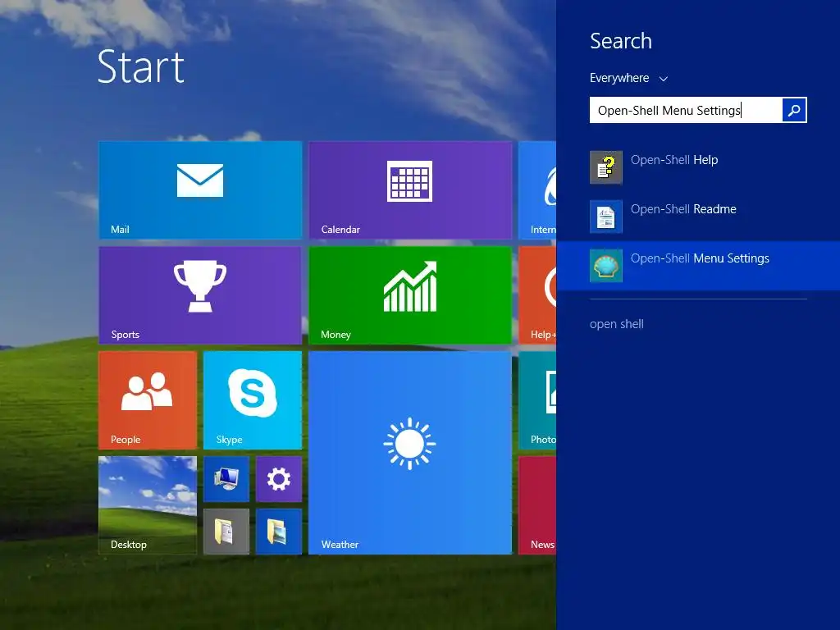Click the Open-Shell Help icon
840x630 pixels.
[606, 167]
